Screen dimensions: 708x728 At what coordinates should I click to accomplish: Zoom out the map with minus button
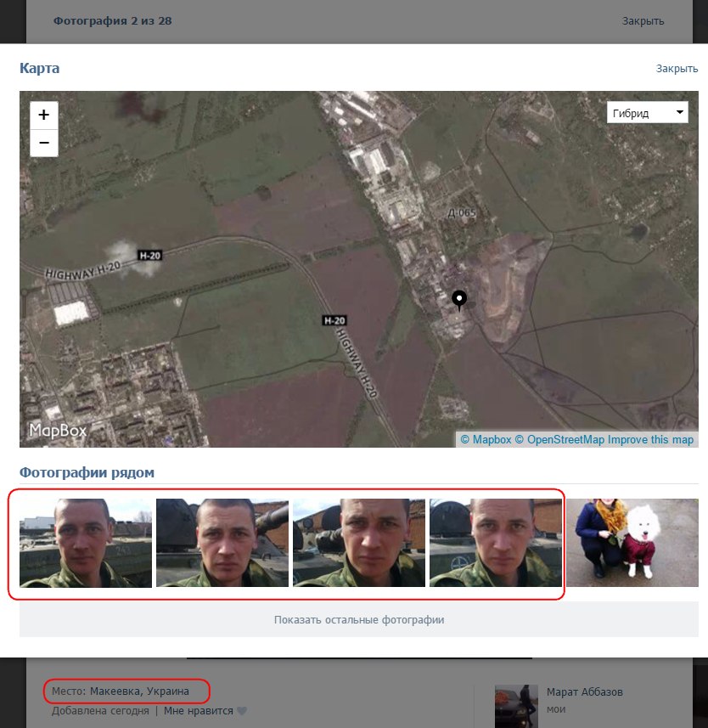(x=44, y=143)
